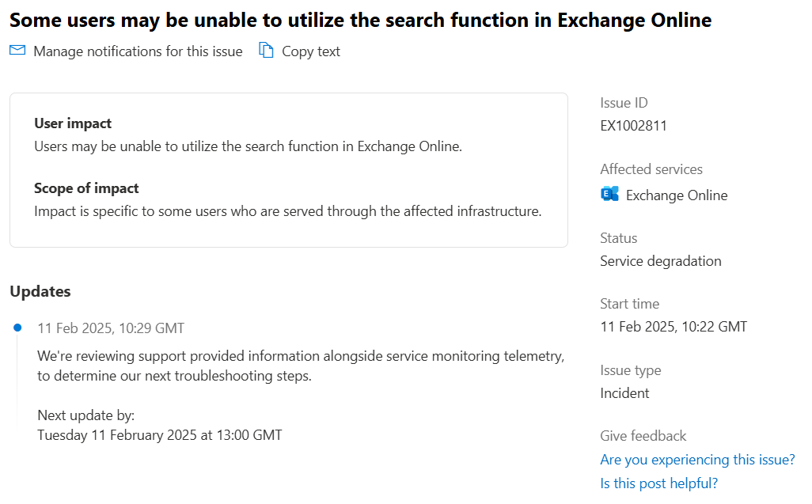
Task: Click the next update time Tuesday 11 February
Action: pyautogui.click(x=160, y=435)
